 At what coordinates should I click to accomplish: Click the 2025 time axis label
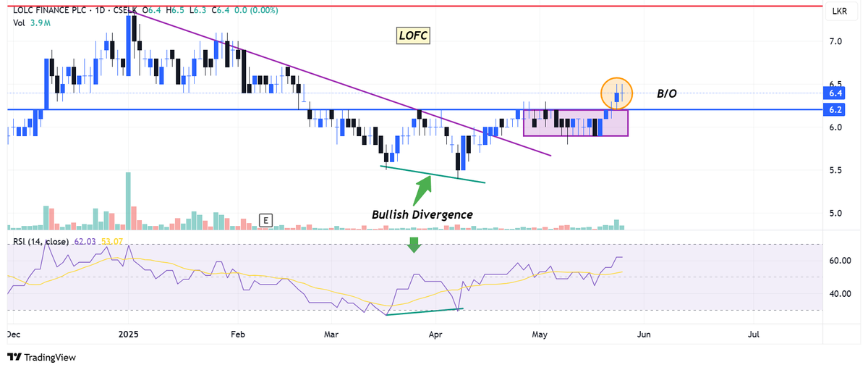pos(128,335)
